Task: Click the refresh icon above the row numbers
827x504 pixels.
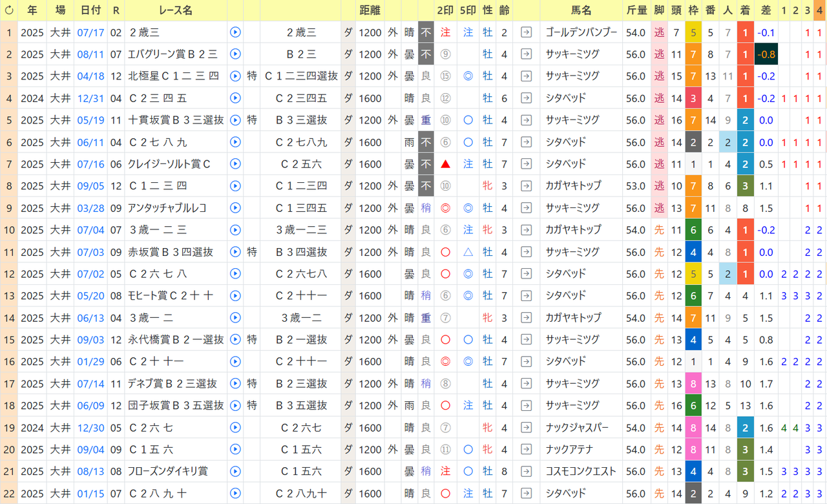Action: point(9,10)
